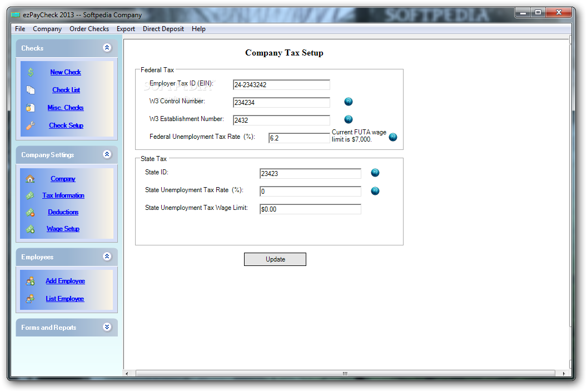Click the ezPayCheck app icon in title bar
The width and height of the screenshot is (587, 392).
coord(16,15)
